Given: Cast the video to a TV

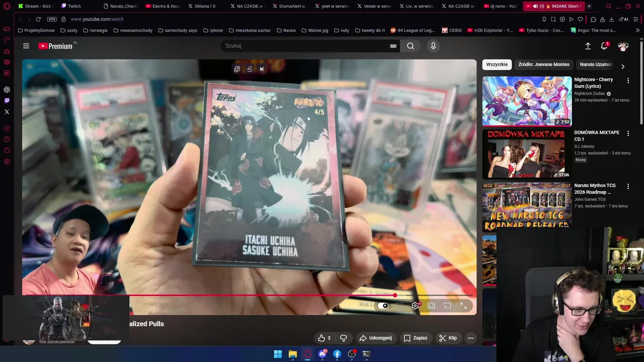Looking at the screenshot, I should click(x=447, y=306).
